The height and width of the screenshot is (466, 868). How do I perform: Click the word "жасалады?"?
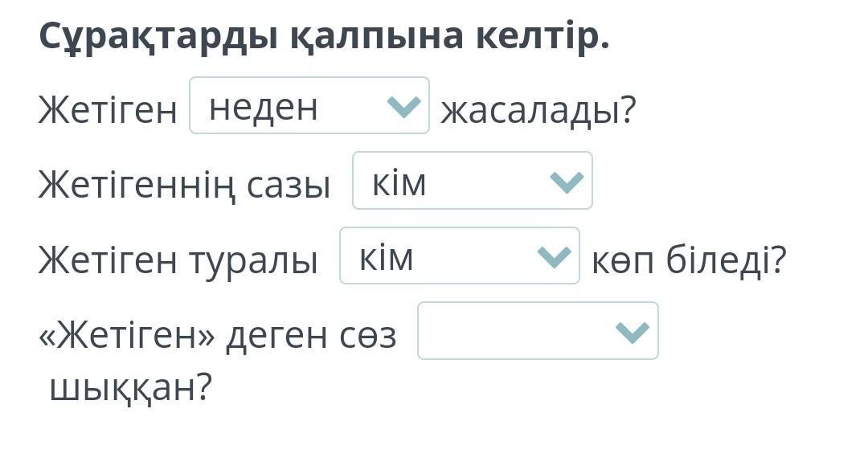coord(538,111)
